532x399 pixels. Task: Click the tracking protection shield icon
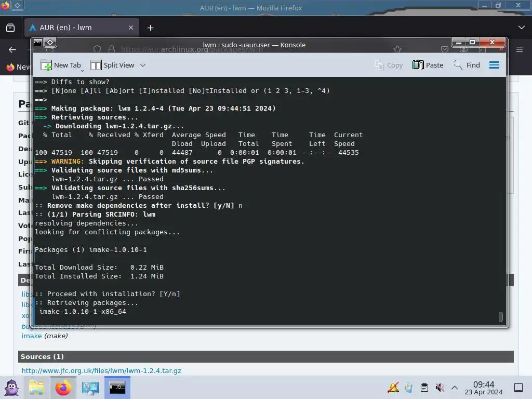pyautogui.click(x=97, y=49)
